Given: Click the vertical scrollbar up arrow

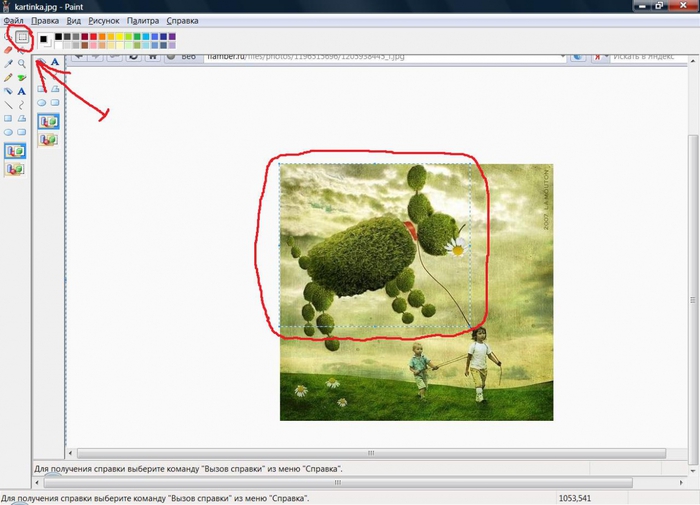Looking at the screenshot, I should (693, 61).
